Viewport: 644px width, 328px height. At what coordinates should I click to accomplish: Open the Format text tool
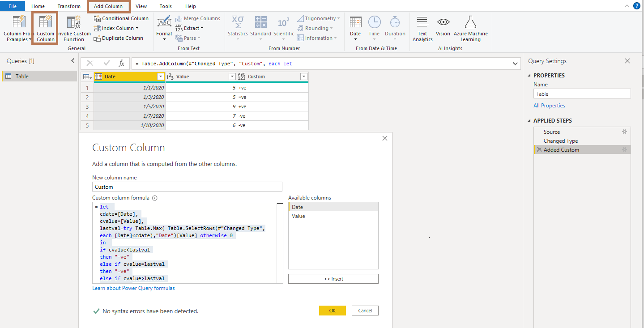click(164, 28)
